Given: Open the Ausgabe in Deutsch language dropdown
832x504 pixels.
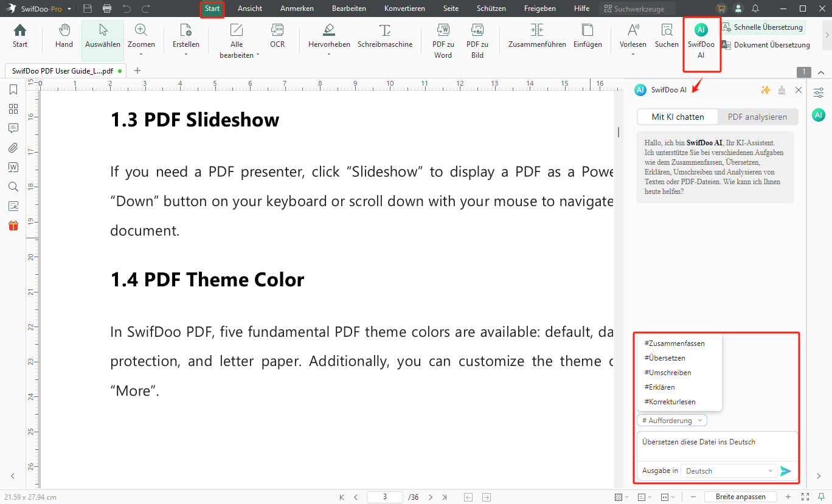Looking at the screenshot, I should tap(729, 471).
